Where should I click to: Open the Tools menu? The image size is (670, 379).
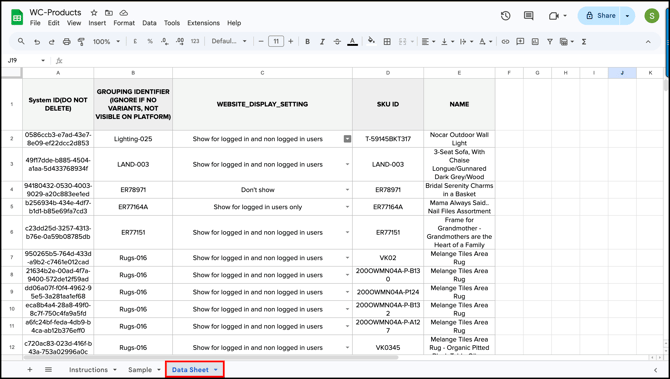pos(172,23)
